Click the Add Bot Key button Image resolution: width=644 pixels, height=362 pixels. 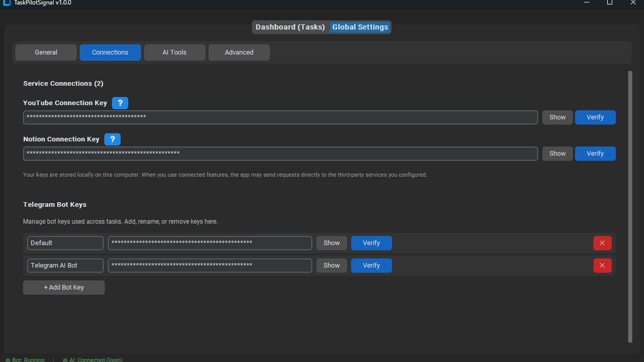pos(64,288)
